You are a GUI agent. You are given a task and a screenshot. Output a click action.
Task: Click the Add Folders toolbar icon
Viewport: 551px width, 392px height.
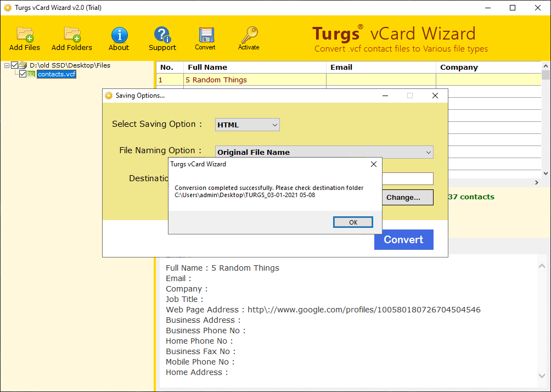coord(72,35)
